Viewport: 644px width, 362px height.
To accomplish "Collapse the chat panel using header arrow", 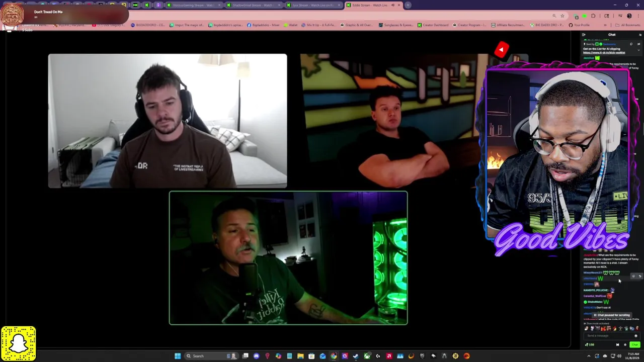I will (x=584, y=35).
